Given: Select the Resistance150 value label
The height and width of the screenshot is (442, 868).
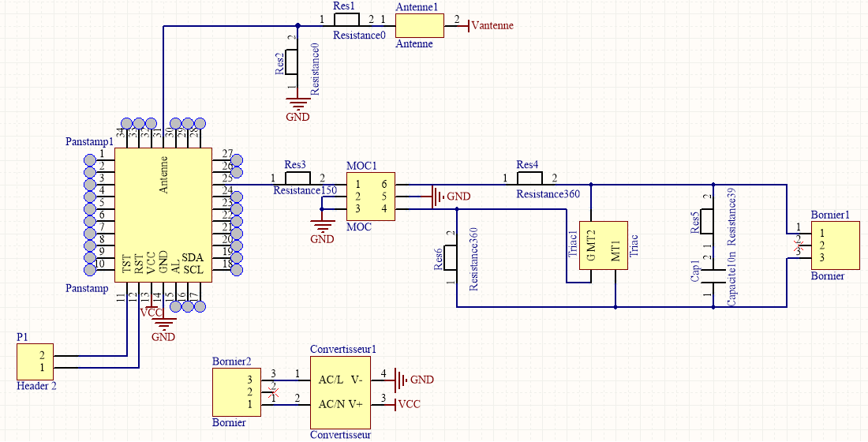Looking at the screenshot, I should (305, 191).
